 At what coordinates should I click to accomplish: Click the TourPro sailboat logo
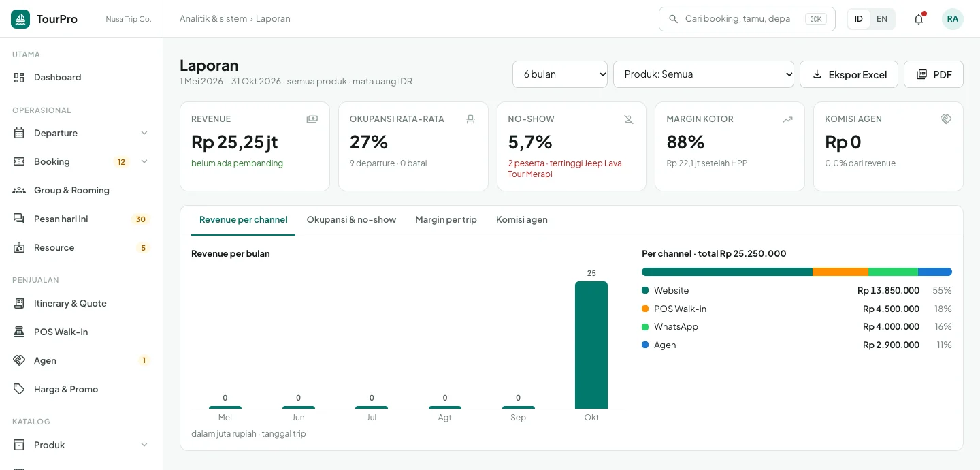click(20, 19)
